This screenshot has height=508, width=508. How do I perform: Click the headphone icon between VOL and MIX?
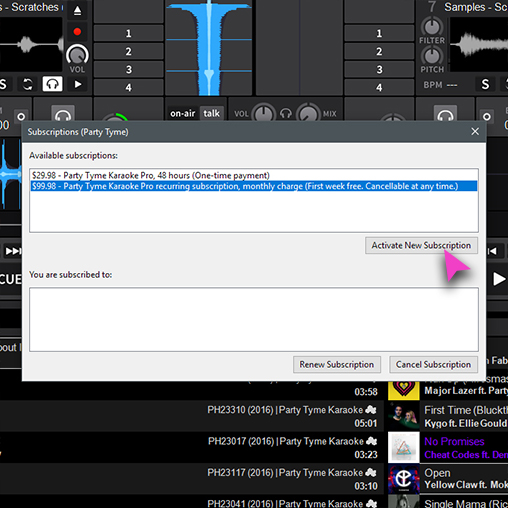(286, 114)
